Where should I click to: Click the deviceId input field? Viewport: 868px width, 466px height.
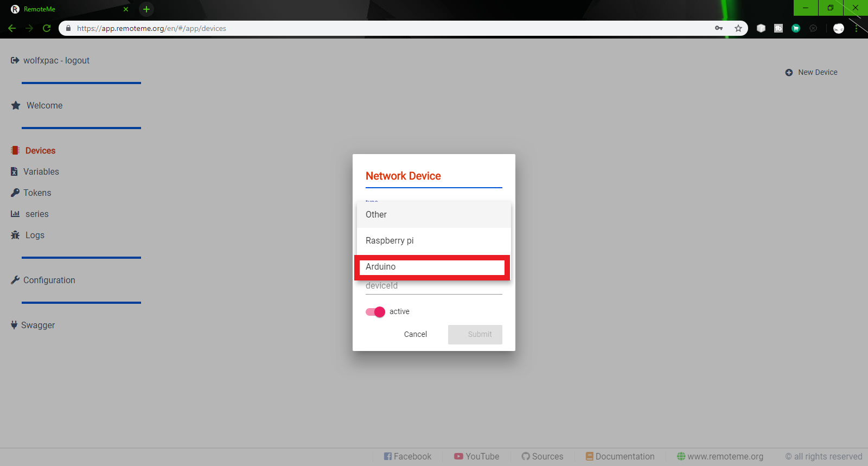click(x=434, y=286)
